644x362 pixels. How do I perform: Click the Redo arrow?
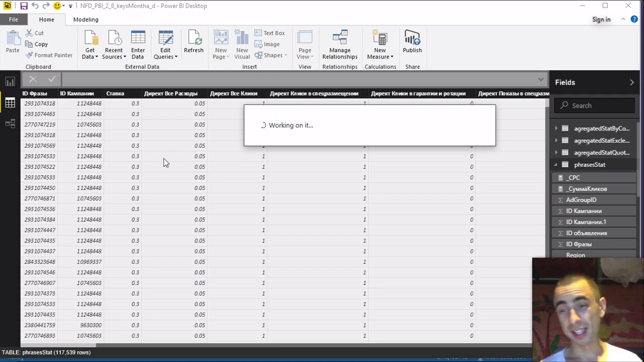pyautogui.click(x=46, y=6)
